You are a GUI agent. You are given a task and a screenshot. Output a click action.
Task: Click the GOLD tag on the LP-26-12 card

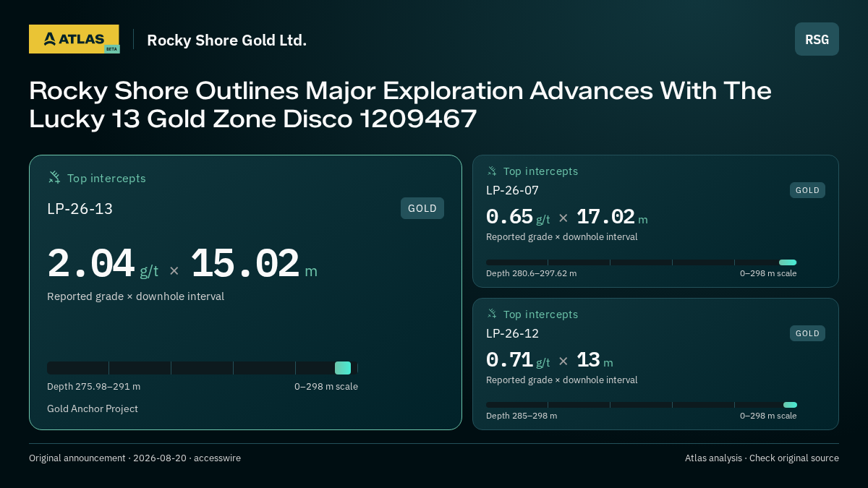(x=807, y=333)
